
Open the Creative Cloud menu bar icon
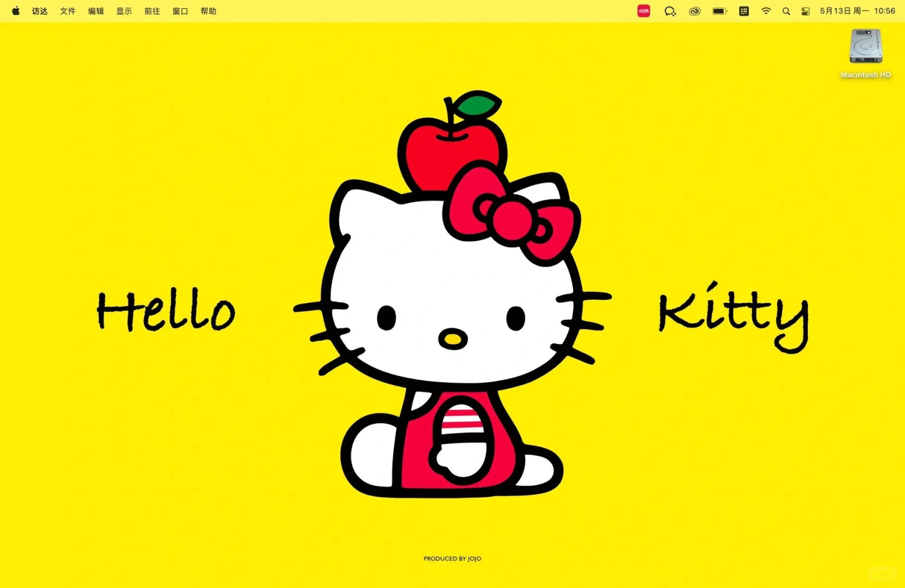[695, 11]
